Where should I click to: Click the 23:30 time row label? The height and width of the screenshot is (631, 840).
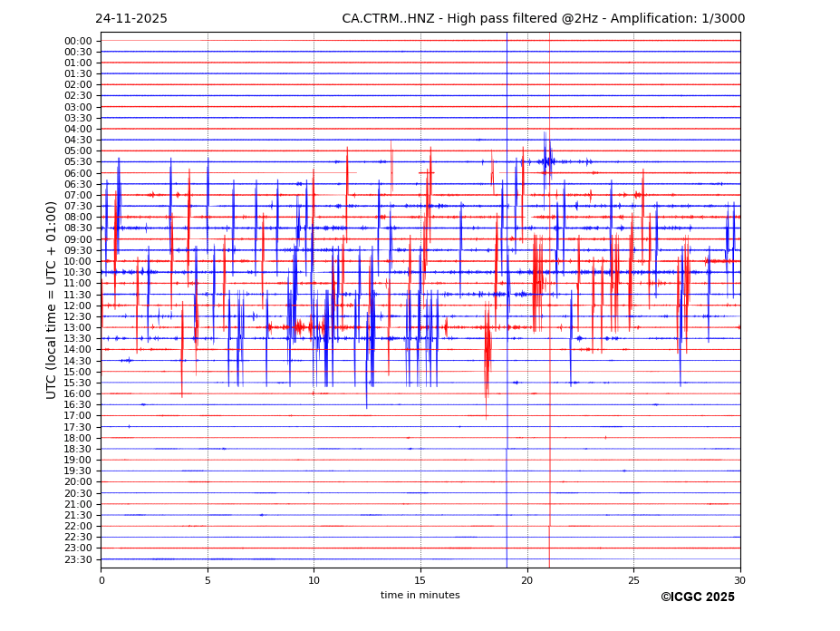[78, 559]
